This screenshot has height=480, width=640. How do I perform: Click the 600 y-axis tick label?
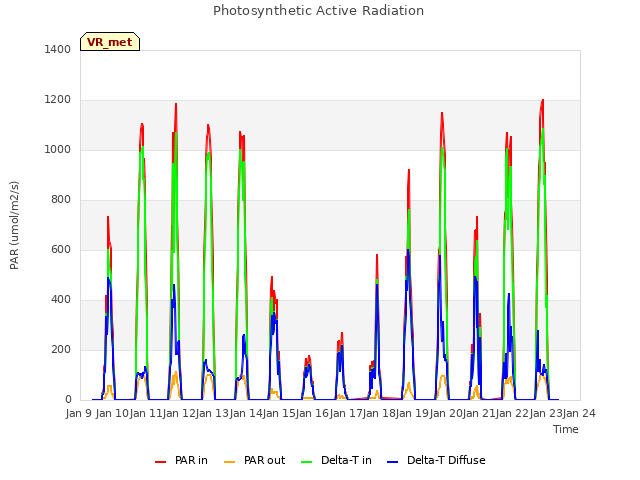click(61, 249)
